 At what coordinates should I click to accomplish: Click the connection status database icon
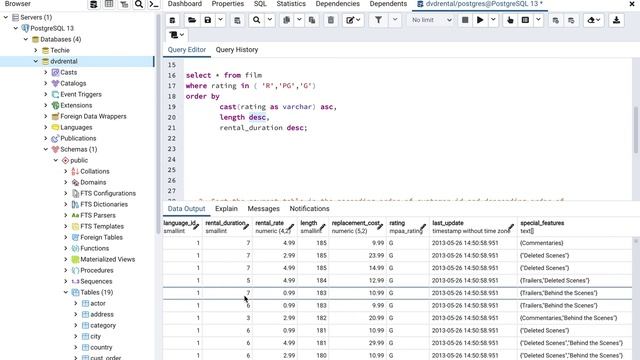click(173, 20)
